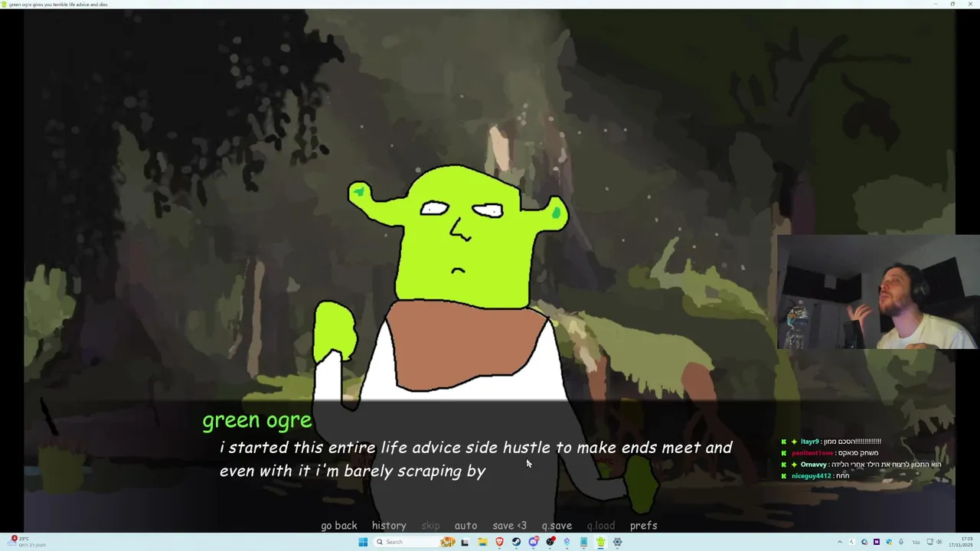Open the dialogue history
This screenshot has width=980, height=551.
[389, 526]
